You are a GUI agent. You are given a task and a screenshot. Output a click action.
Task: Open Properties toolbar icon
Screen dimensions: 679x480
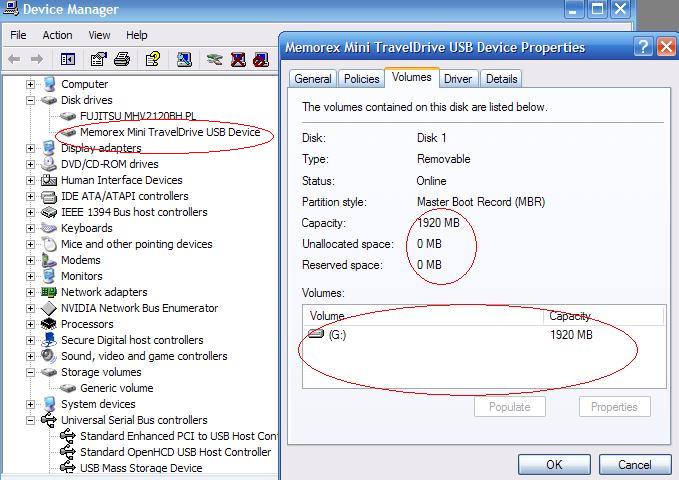point(98,59)
